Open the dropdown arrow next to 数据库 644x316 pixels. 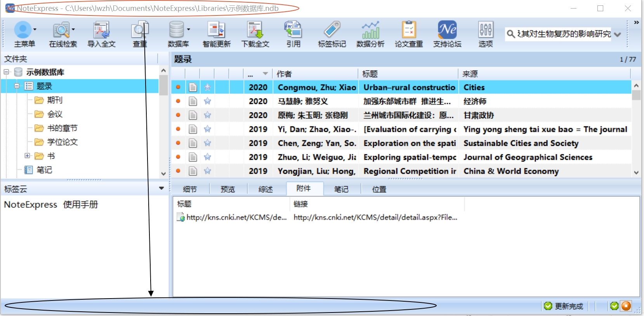point(189,29)
